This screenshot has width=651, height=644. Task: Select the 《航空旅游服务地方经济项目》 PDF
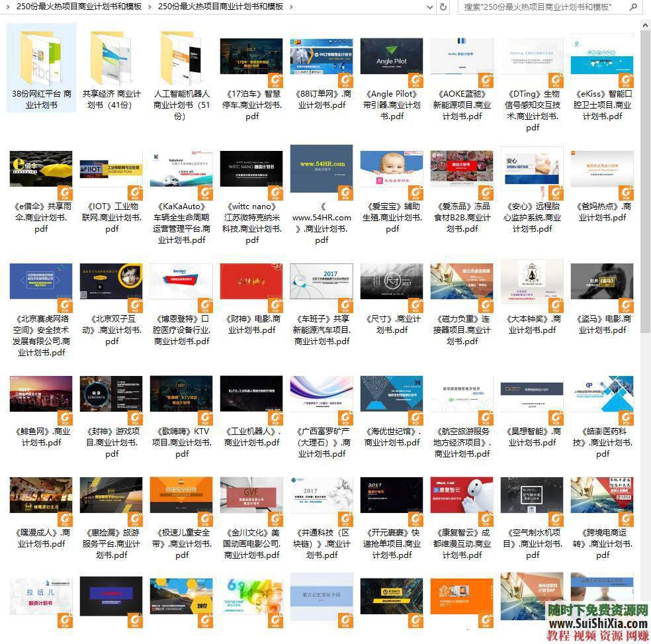[462, 417]
